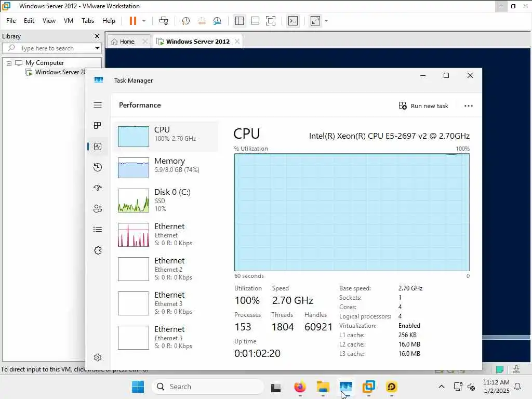The image size is (532, 399).
Task: Click the stretch guest display icon
Action: click(315, 21)
